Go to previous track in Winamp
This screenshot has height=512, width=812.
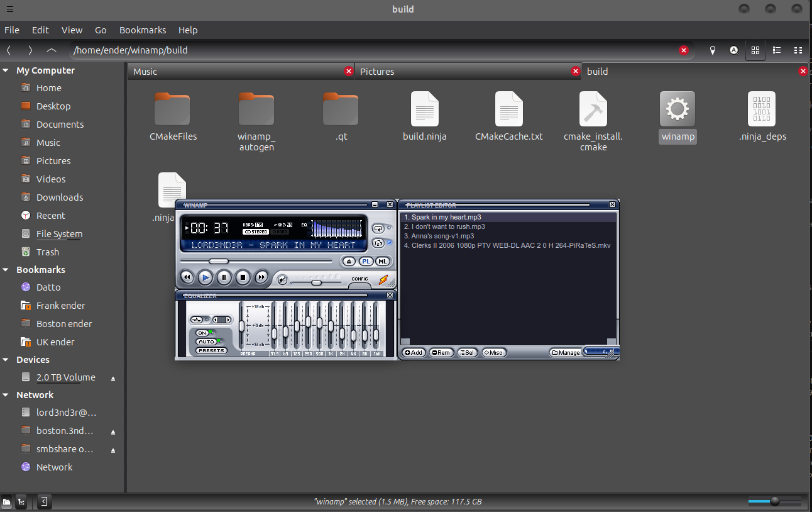(187, 277)
